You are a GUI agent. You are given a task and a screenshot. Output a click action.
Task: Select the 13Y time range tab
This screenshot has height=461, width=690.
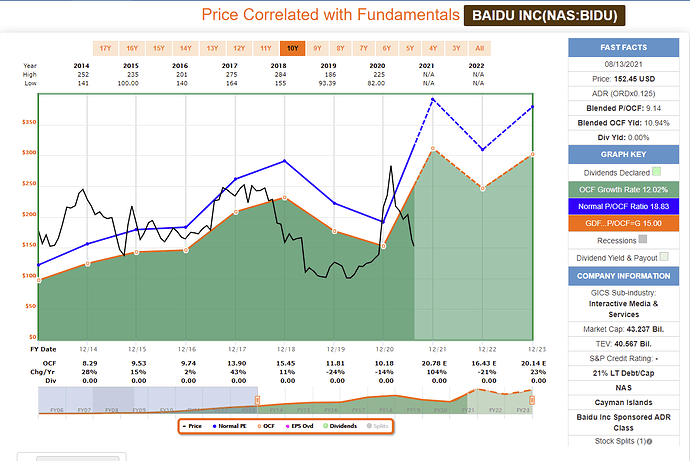(213, 48)
